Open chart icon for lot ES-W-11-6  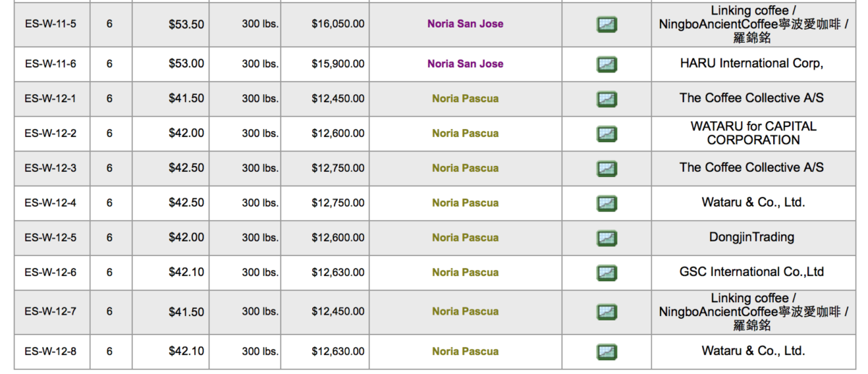pyautogui.click(x=606, y=65)
